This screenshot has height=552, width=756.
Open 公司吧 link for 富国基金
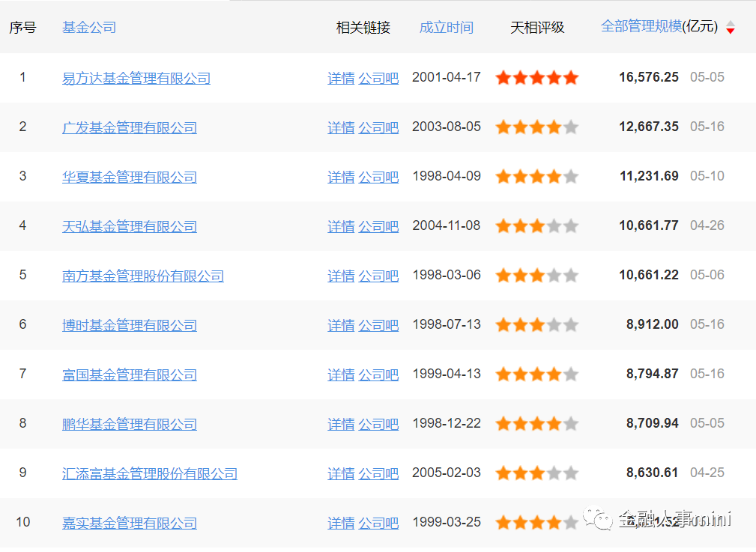click(x=378, y=374)
